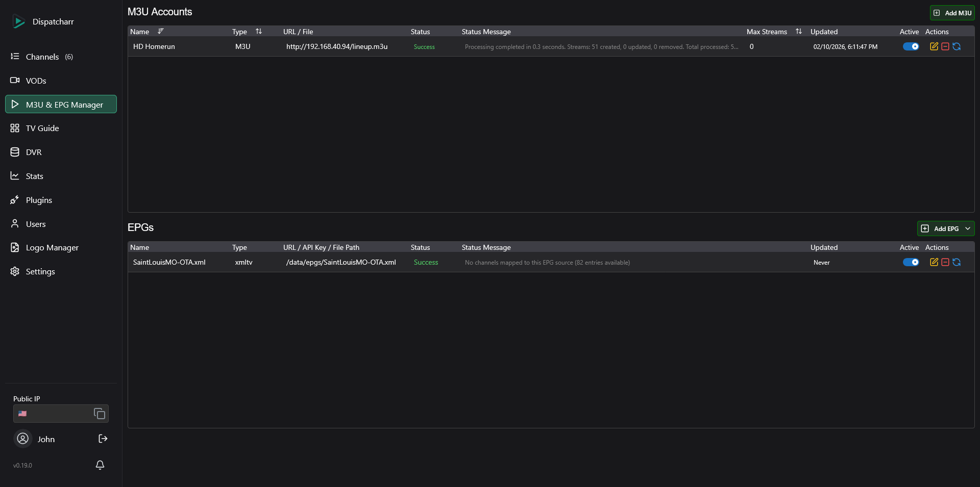This screenshot has width=980, height=487.
Task: Click the Add M3U button
Action: (x=952, y=13)
